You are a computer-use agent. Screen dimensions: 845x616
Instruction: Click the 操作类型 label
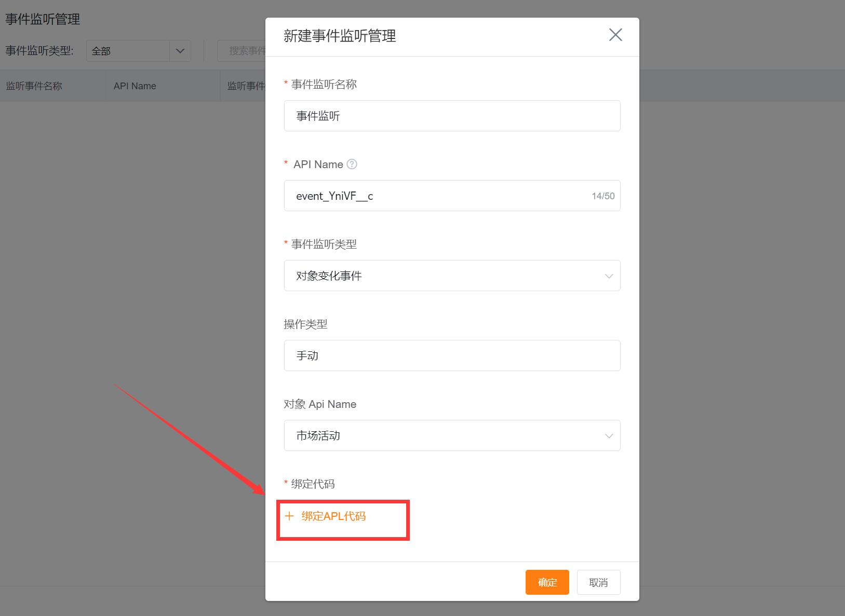coord(305,324)
